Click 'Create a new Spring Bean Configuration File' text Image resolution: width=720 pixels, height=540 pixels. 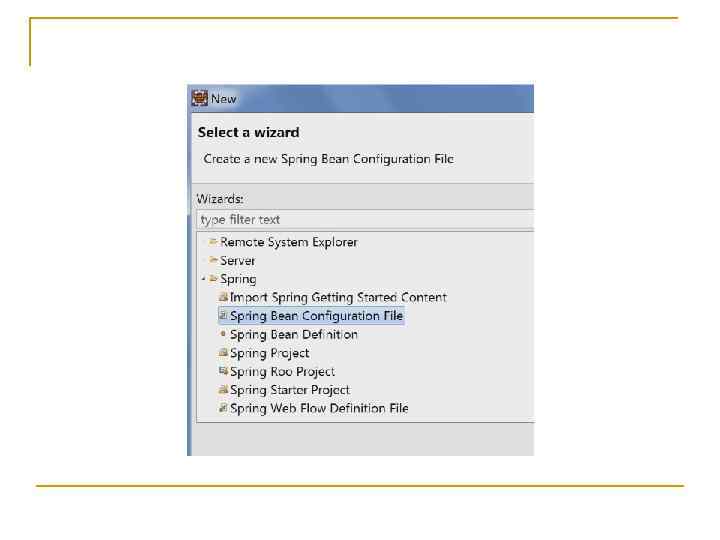(328, 159)
